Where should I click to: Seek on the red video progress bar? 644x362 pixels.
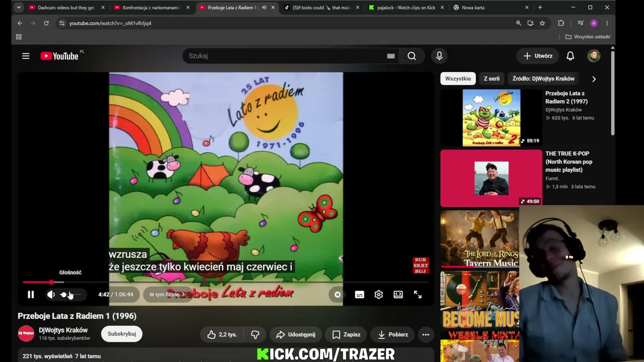[225, 282]
